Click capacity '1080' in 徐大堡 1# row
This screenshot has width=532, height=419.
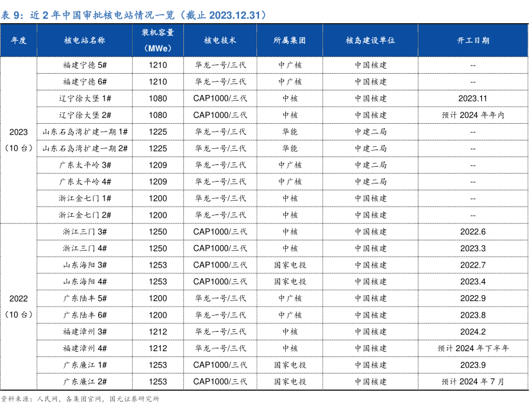[158, 98]
